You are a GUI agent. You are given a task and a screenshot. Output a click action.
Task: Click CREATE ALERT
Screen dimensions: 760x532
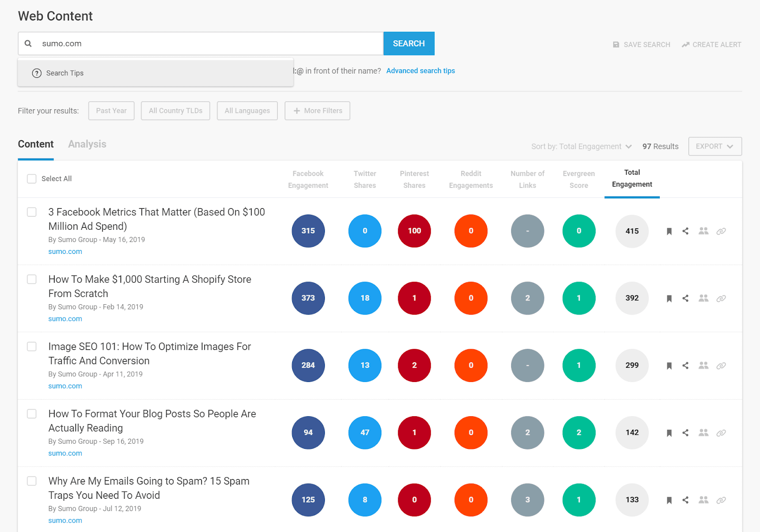711,45
